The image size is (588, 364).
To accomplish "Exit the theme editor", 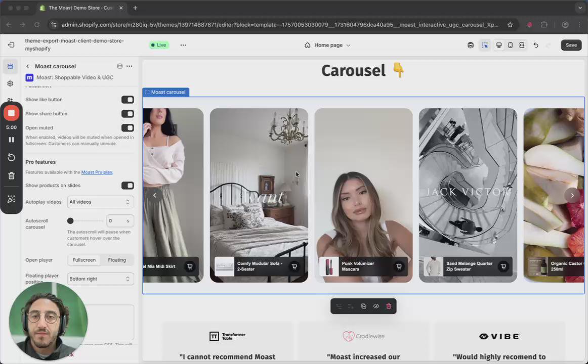I will (x=11, y=45).
